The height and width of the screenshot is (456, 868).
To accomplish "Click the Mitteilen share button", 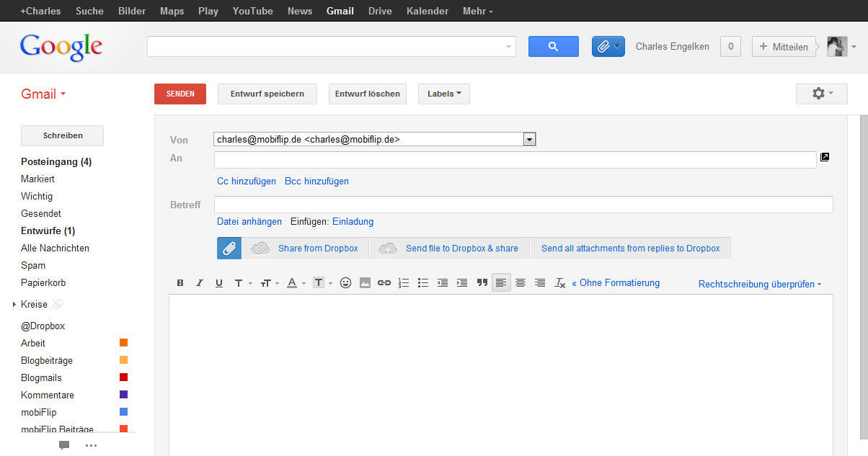I will [784, 46].
